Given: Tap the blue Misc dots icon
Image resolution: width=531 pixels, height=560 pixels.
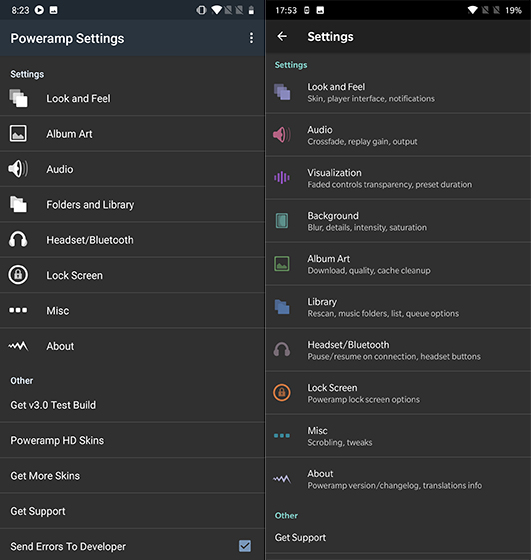Looking at the screenshot, I should point(282,435).
